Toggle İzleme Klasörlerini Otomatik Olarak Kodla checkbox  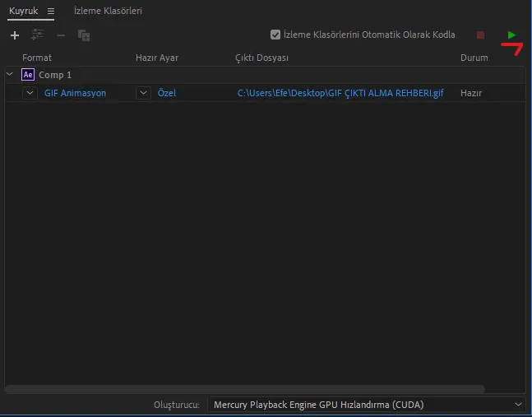[x=275, y=35]
